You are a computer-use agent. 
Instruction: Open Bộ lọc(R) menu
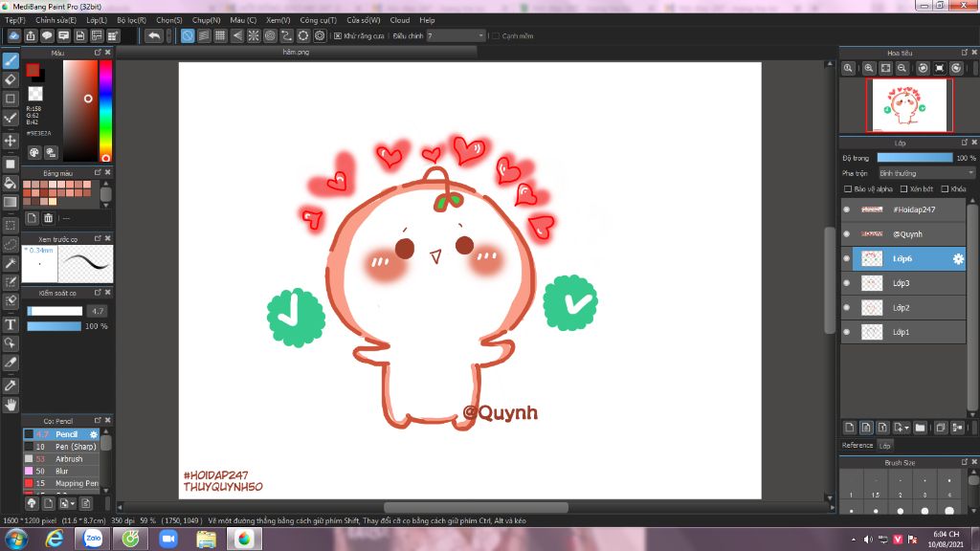(131, 20)
